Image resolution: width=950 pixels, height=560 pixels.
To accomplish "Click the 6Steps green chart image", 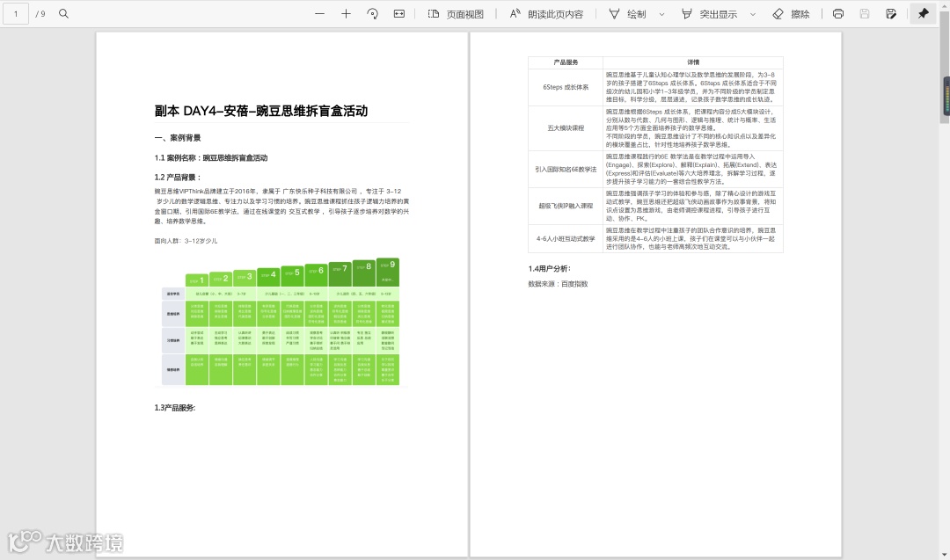I will 280,322.
